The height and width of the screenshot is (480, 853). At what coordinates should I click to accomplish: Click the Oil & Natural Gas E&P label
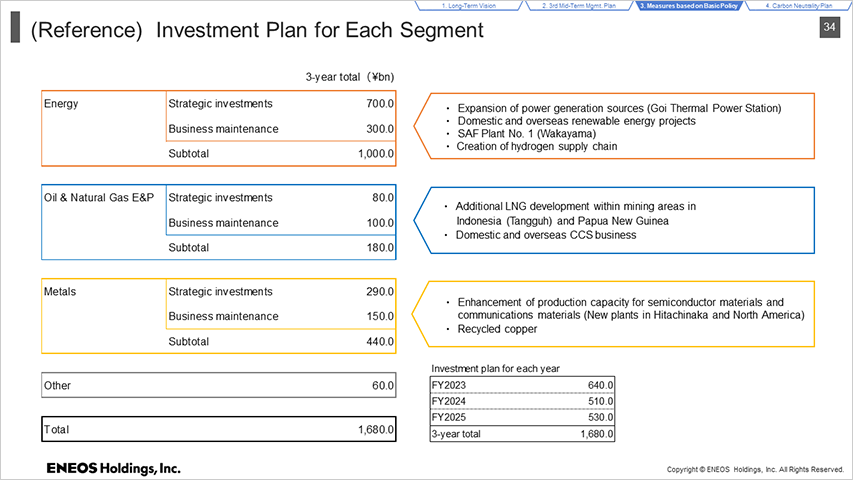pyautogui.click(x=99, y=198)
